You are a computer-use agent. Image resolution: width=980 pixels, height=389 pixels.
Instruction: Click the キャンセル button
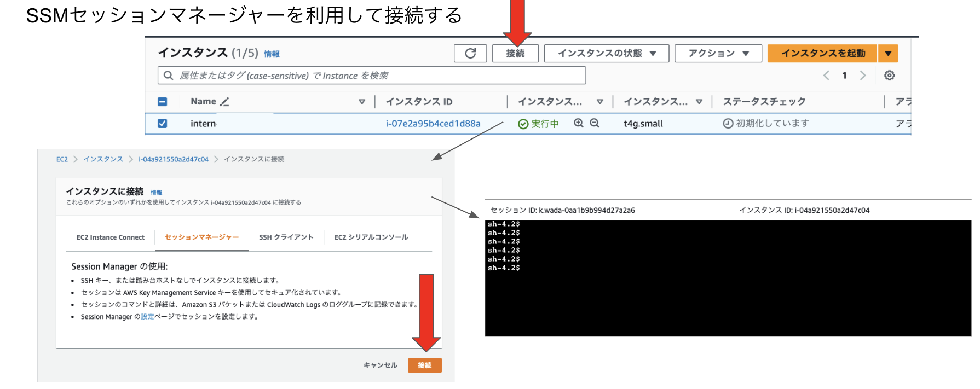(x=381, y=365)
